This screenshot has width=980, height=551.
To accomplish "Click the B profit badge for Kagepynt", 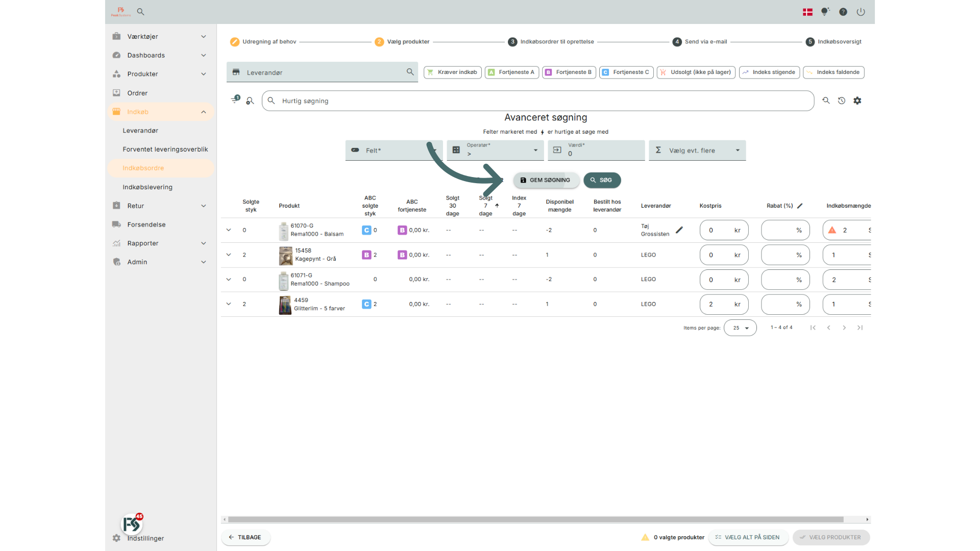I will coord(402,255).
